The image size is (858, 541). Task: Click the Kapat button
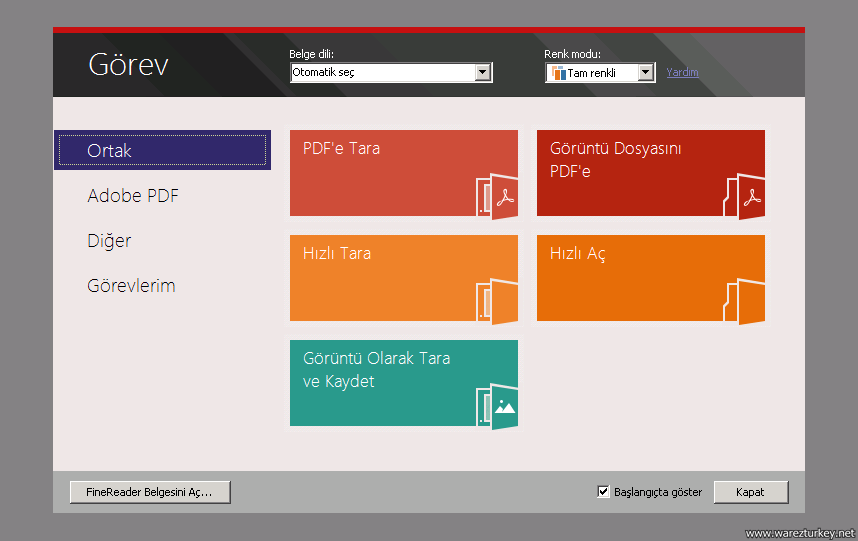pos(751,492)
